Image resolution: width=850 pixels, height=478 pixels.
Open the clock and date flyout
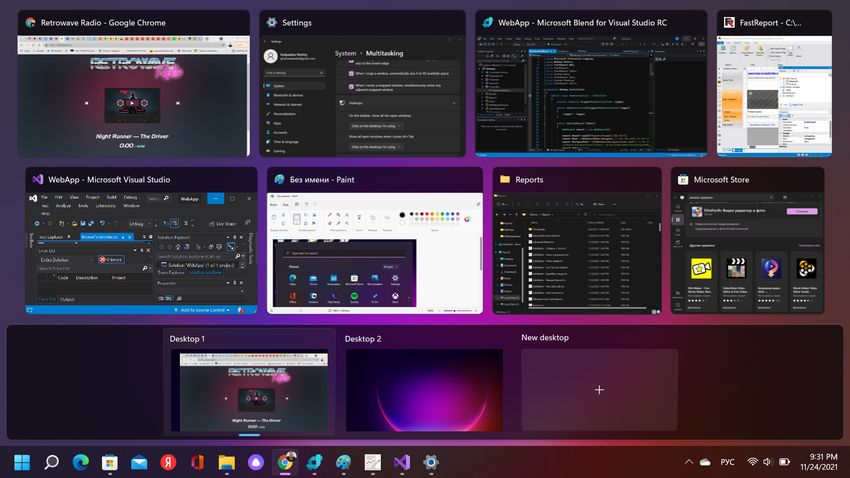[x=816, y=462]
